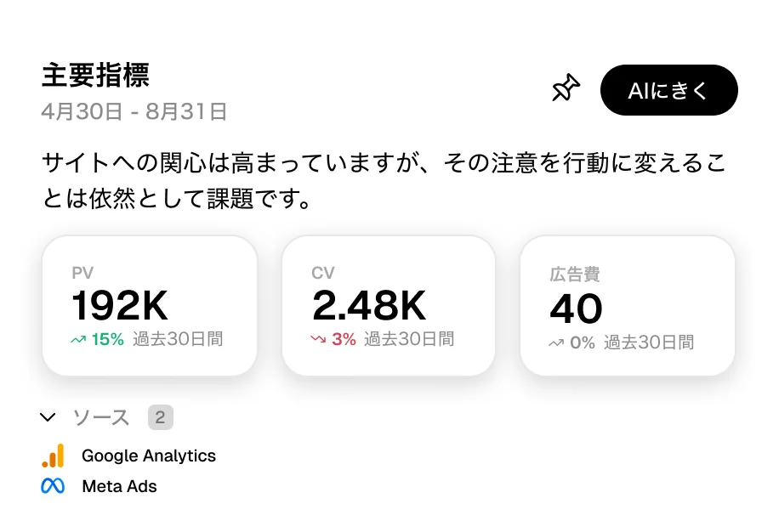Click the gray flat trend arrow
The width and height of the screenshot is (779, 532).
point(556,343)
